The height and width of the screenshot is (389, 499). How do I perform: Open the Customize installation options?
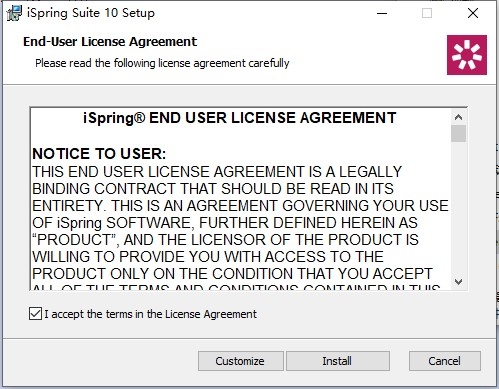(241, 361)
